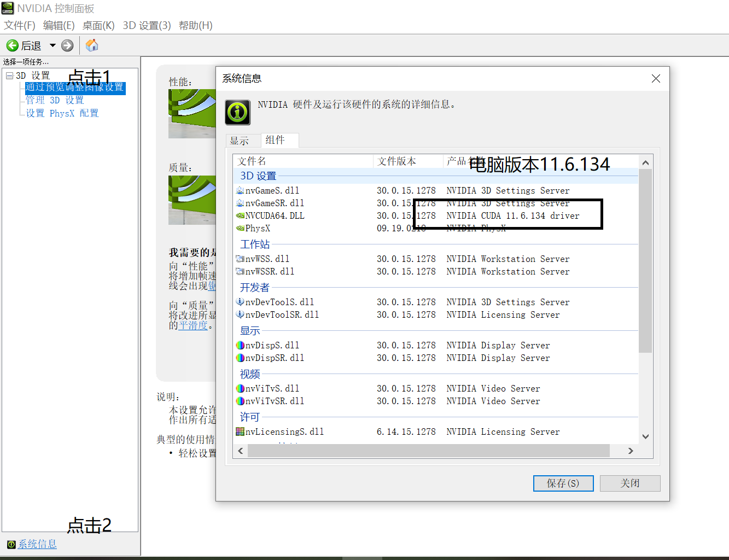This screenshot has width=729, height=560.
Task: Click the 文件名 column header
Action: coord(304,161)
